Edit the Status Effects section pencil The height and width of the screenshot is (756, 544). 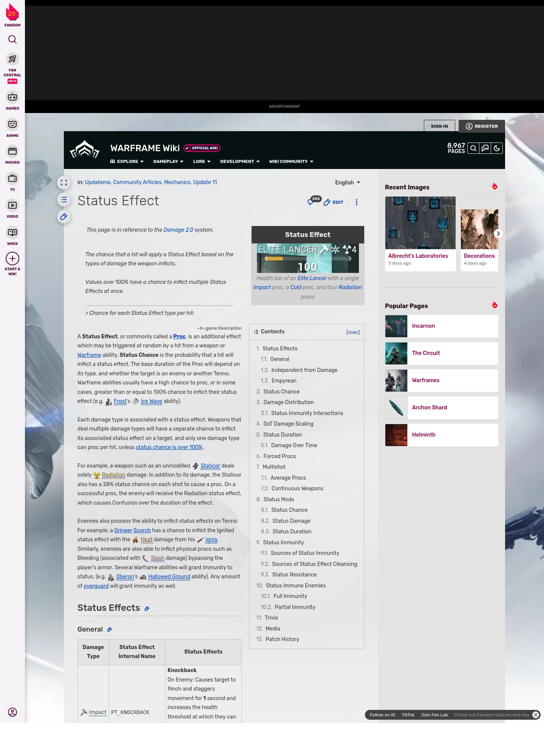point(147,609)
